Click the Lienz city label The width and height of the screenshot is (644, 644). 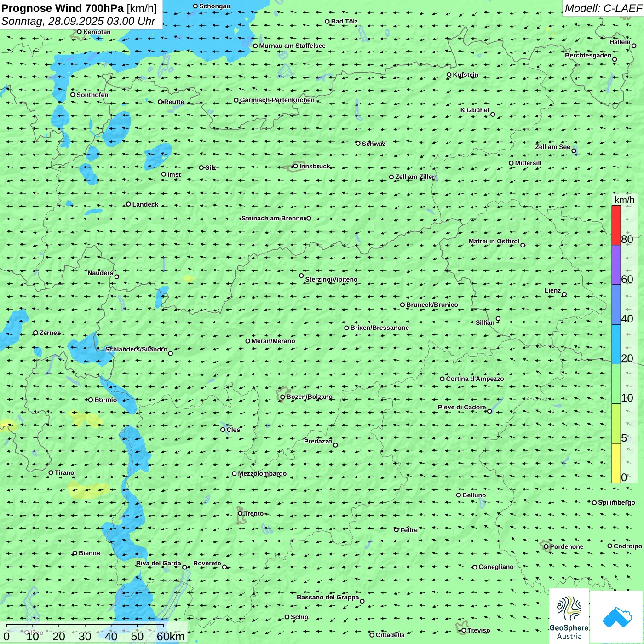(x=552, y=290)
